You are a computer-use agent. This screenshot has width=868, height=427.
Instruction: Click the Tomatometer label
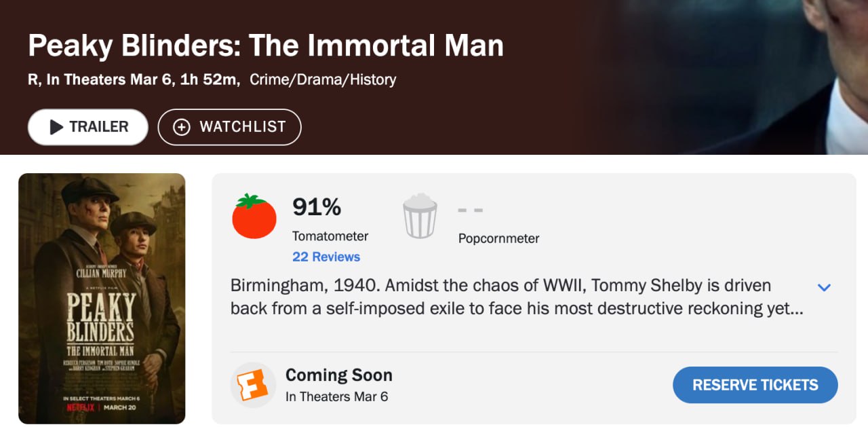(330, 236)
